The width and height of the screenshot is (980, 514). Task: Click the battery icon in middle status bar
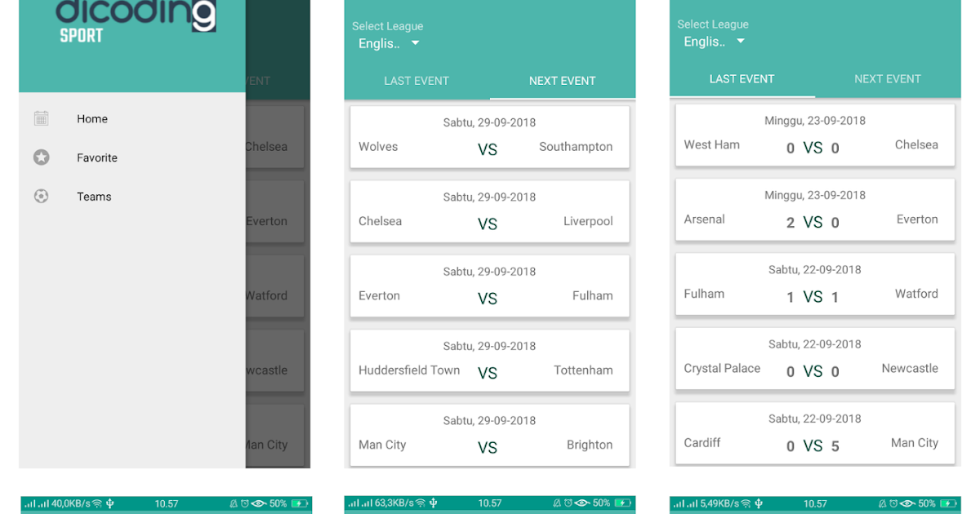(x=625, y=503)
